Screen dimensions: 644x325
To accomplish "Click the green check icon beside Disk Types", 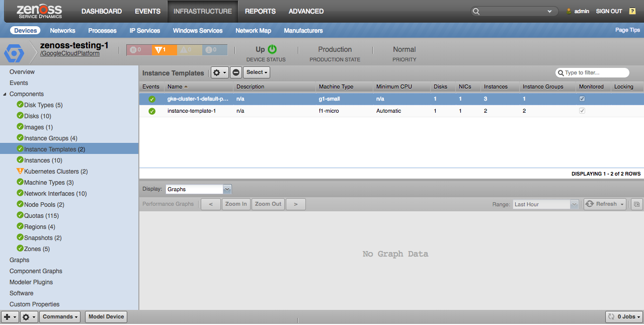I will coord(20,105).
